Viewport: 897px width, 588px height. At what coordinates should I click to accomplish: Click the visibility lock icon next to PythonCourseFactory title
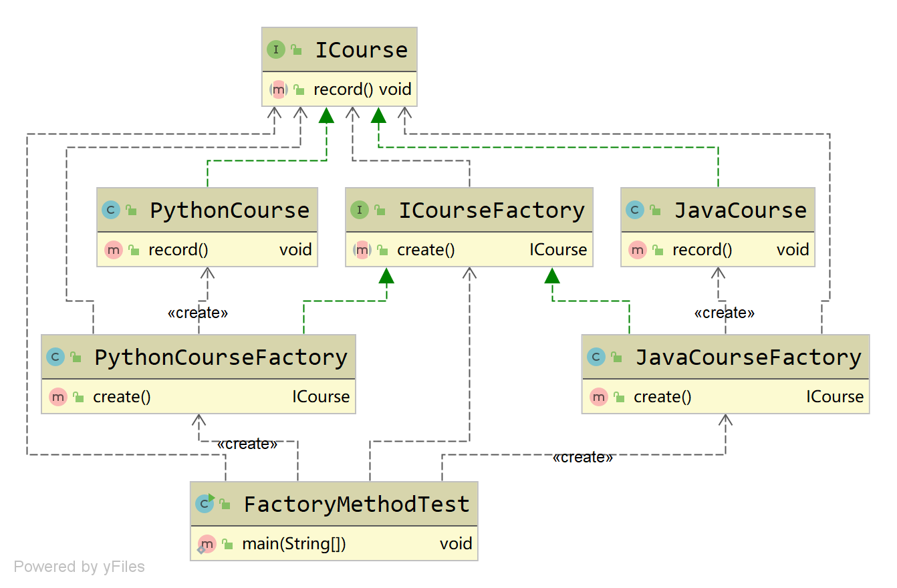[x=76, y=357]
